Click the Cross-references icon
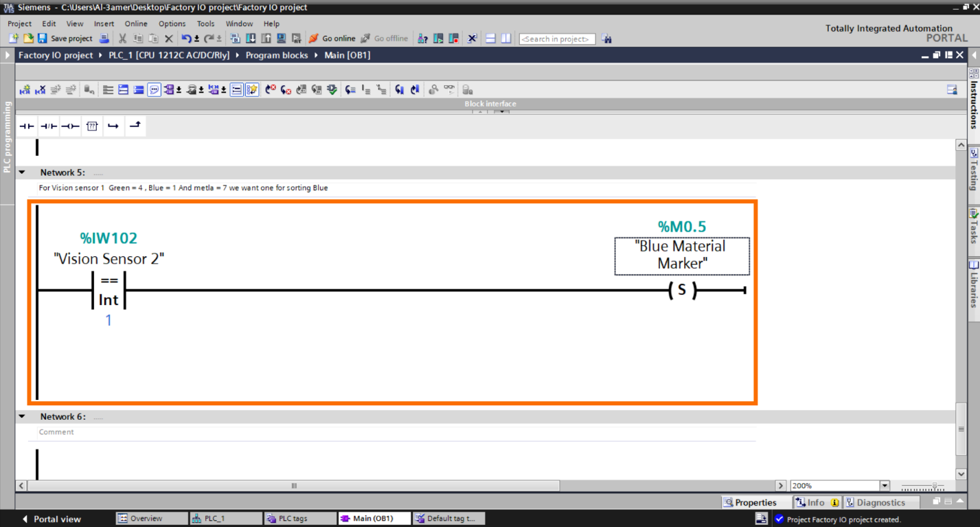The image size is (980, 527). click(472, 38)
